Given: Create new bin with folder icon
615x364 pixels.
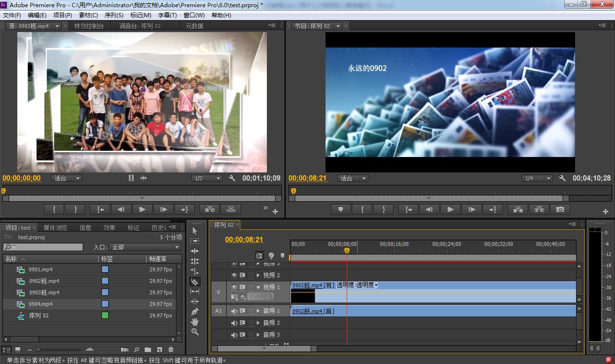Looking at the screenshot, I should pyautogui.click(x=148, y=350).
